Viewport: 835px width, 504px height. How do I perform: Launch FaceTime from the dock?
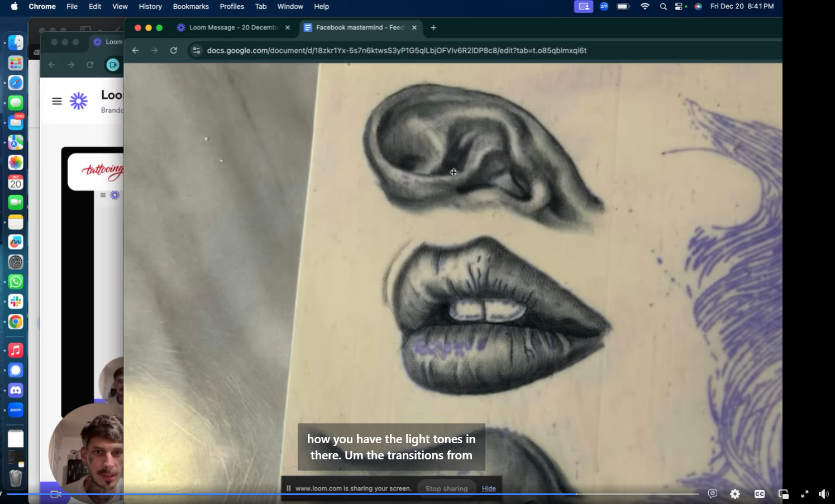coord(16,202)
